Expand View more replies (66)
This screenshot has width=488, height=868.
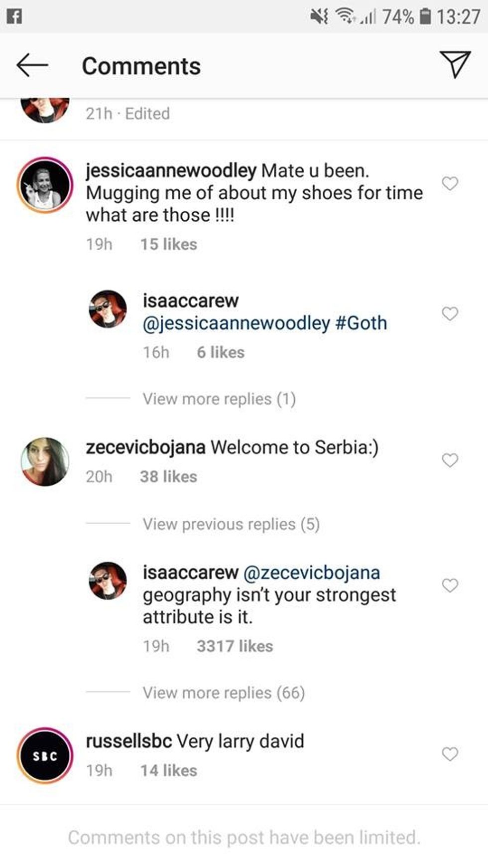pos(224,693)
